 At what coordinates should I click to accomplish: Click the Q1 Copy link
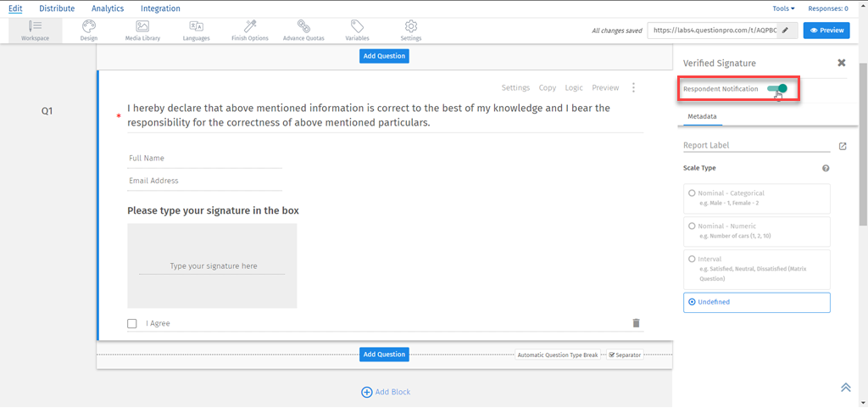coord(548,87)
